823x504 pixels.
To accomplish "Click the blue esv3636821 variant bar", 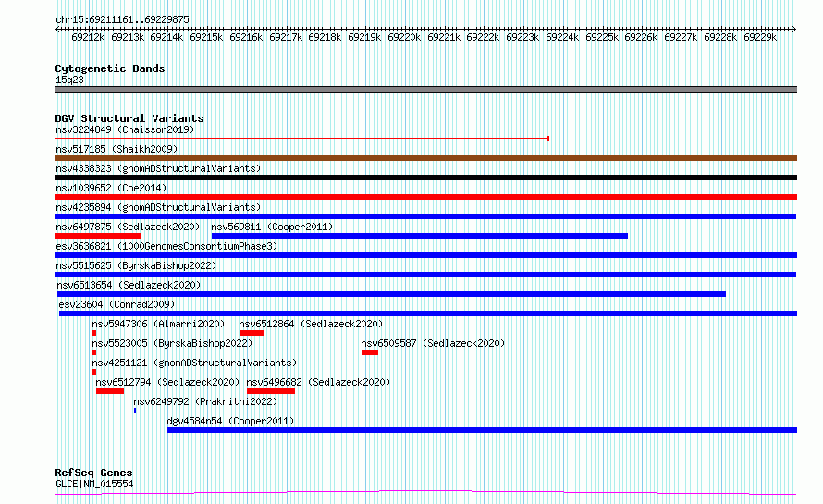I will (425, 255).
